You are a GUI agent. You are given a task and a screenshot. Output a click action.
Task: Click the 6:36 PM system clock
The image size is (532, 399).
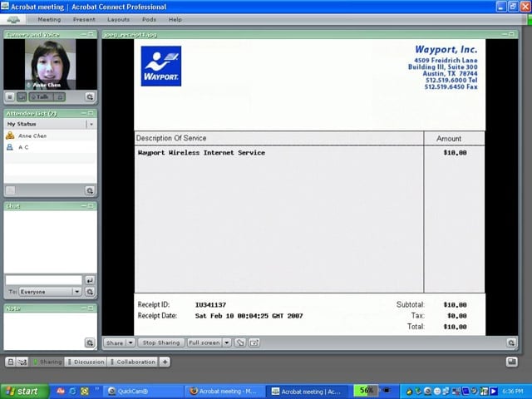tap(513, 392)
